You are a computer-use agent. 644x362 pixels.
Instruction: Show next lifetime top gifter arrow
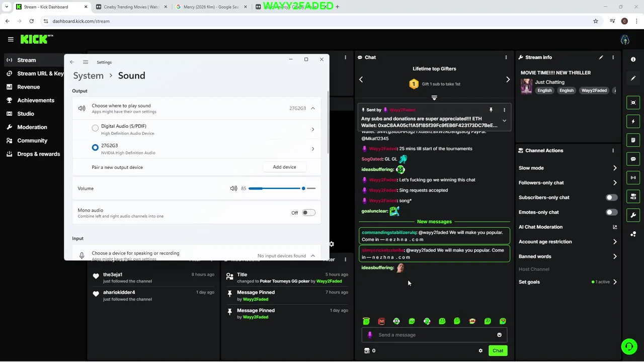pyautogui.click(x=508, y=79)
